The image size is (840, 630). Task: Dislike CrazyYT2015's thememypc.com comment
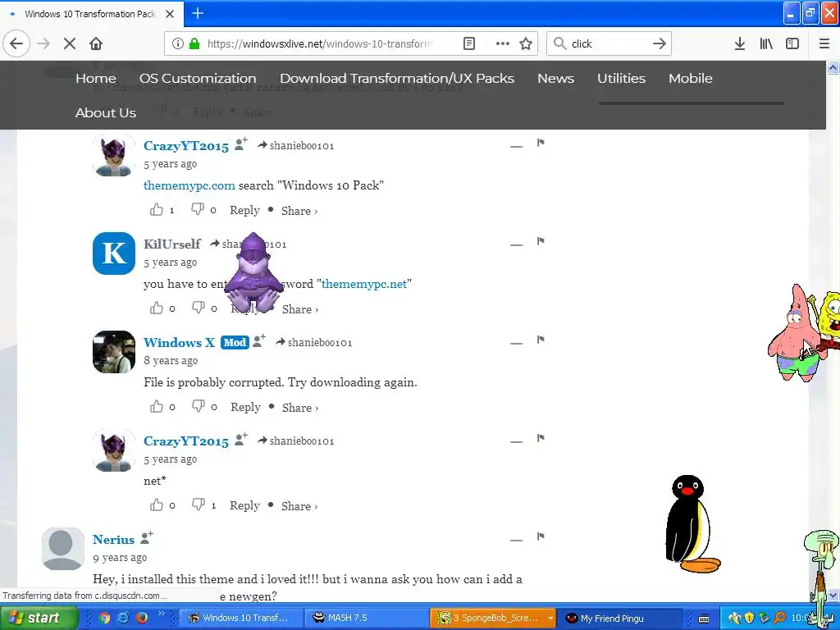(197, 209)
